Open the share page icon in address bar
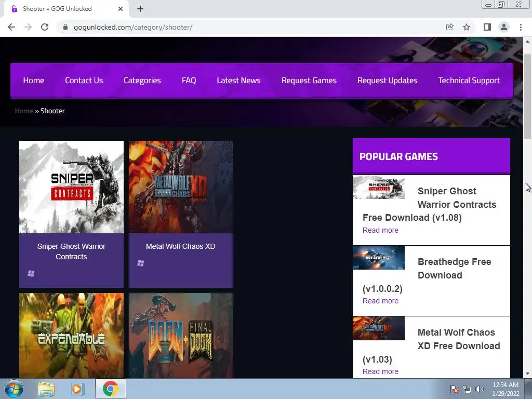 click(449, 27)
